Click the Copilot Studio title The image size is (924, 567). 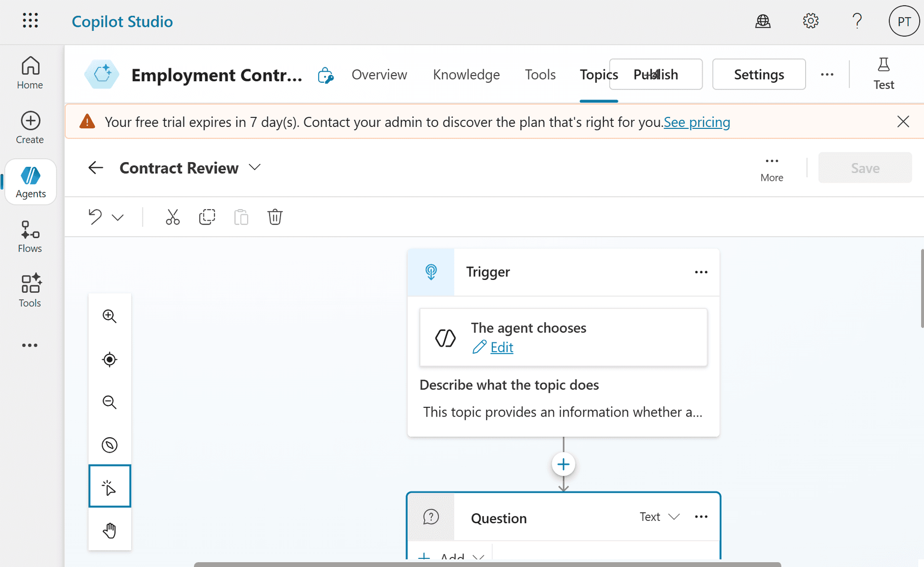[x=122, y=22]
